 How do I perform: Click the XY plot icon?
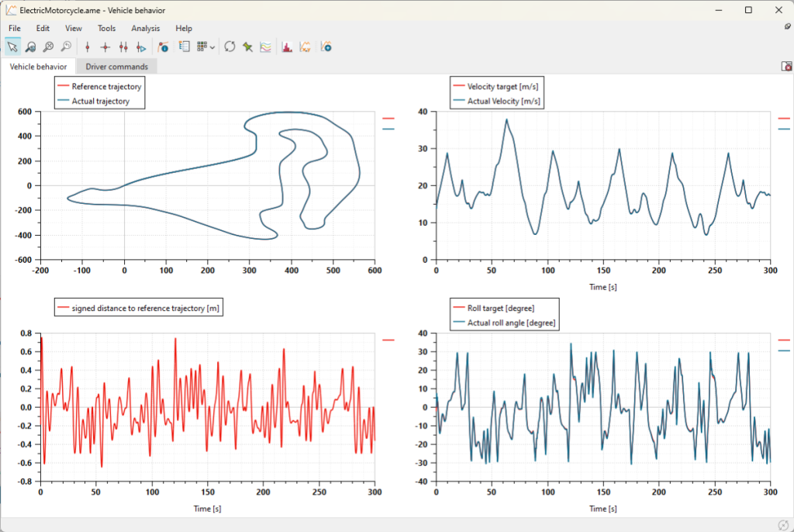coord(305,47)
